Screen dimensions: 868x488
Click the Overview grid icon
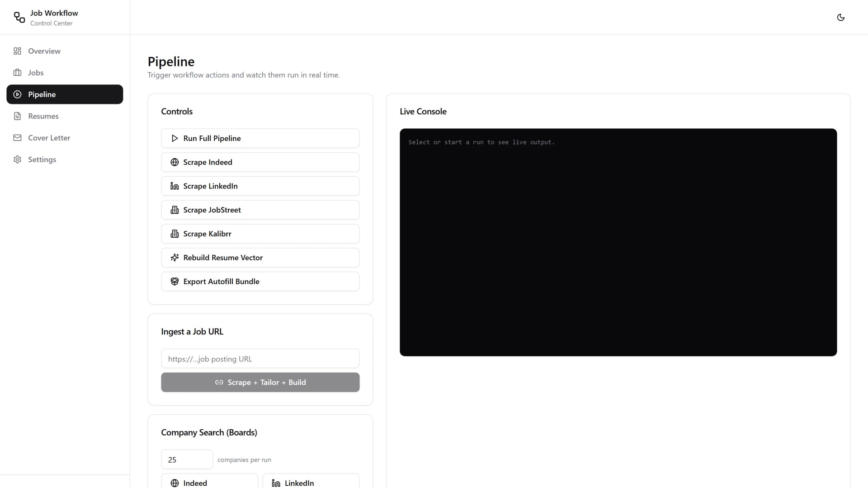pos(17,51)
